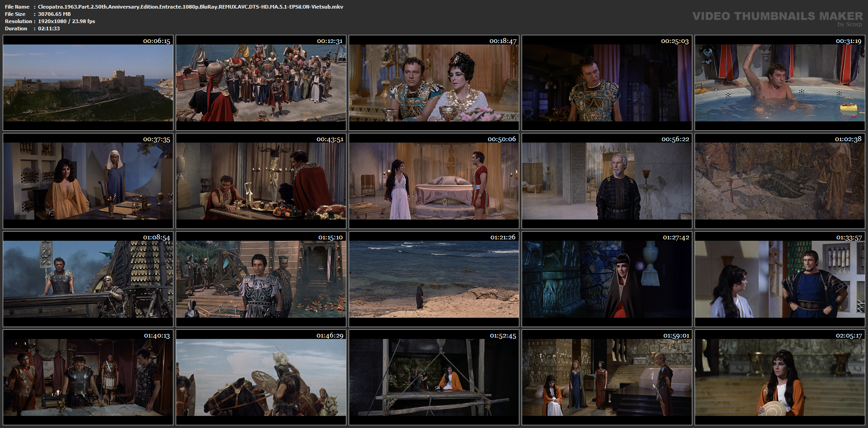
Task: Click the resolution value 1920x1080 / 23.98 fps
Action: point(67,21)
